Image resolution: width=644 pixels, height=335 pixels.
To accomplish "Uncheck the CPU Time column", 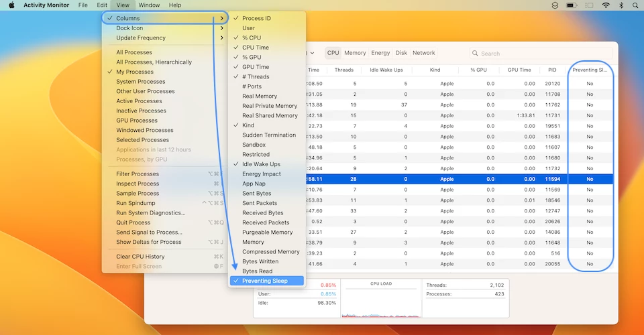I will [x=267, y=47].
